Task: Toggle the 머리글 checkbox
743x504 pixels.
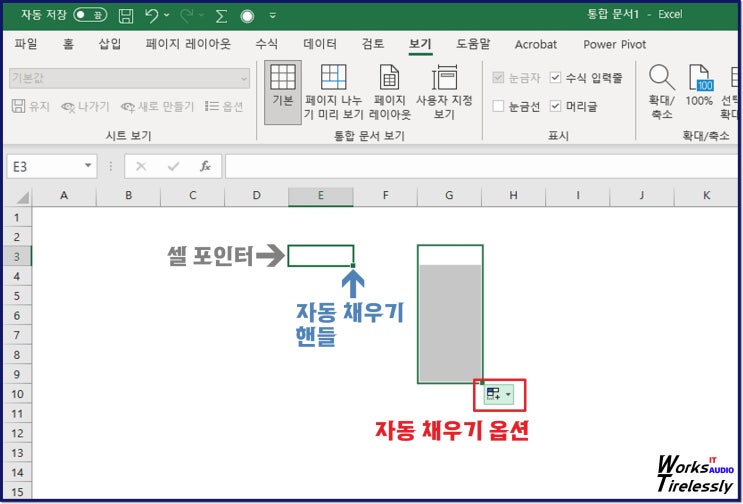Action: pos(555,106)
